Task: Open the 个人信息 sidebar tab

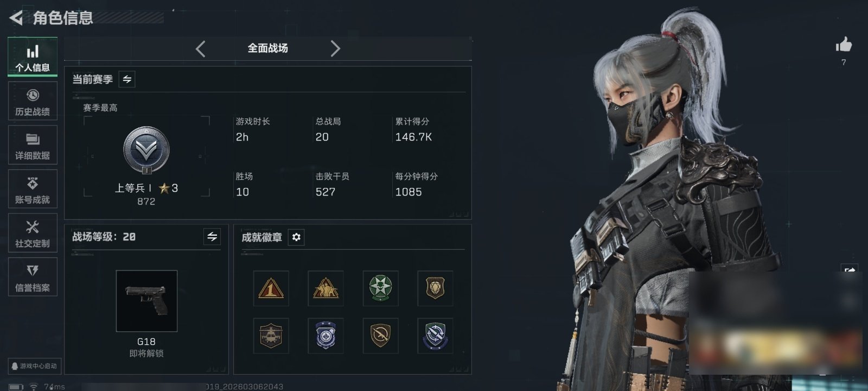Action: click(x=33, y=57)
